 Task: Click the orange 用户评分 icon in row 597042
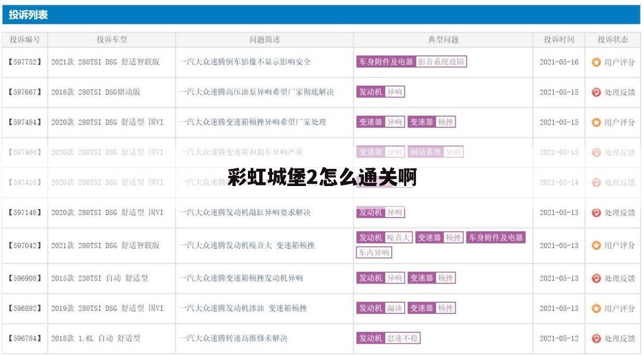click(596, 246)
